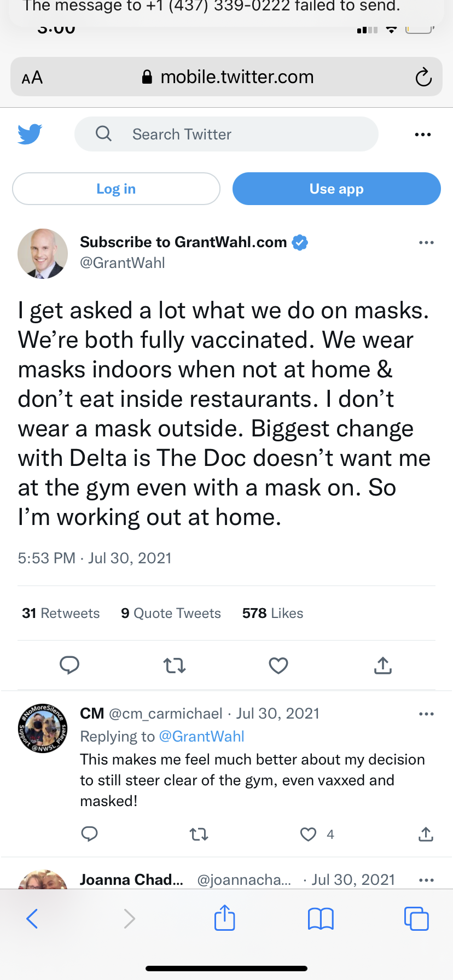Reload the page in Safari
Viewport: 453px width, 980px height.
[423, 77]
